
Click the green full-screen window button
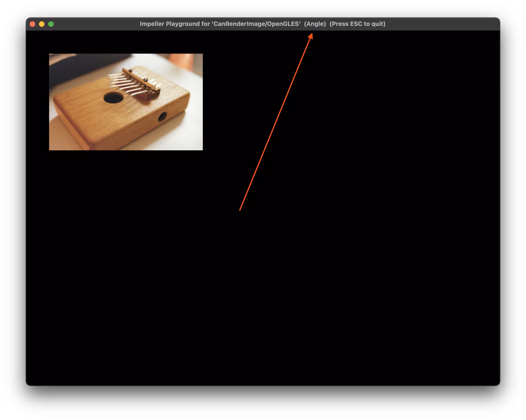[51, 24]
